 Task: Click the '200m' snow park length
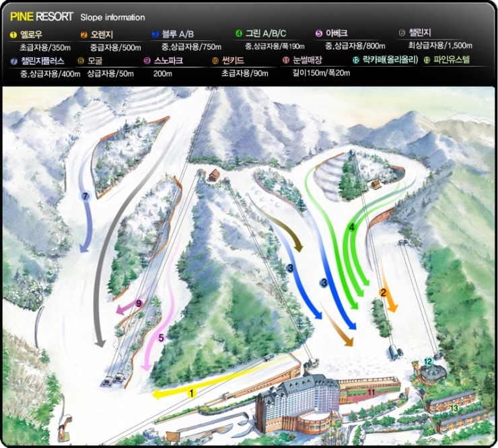pos(163,74)
